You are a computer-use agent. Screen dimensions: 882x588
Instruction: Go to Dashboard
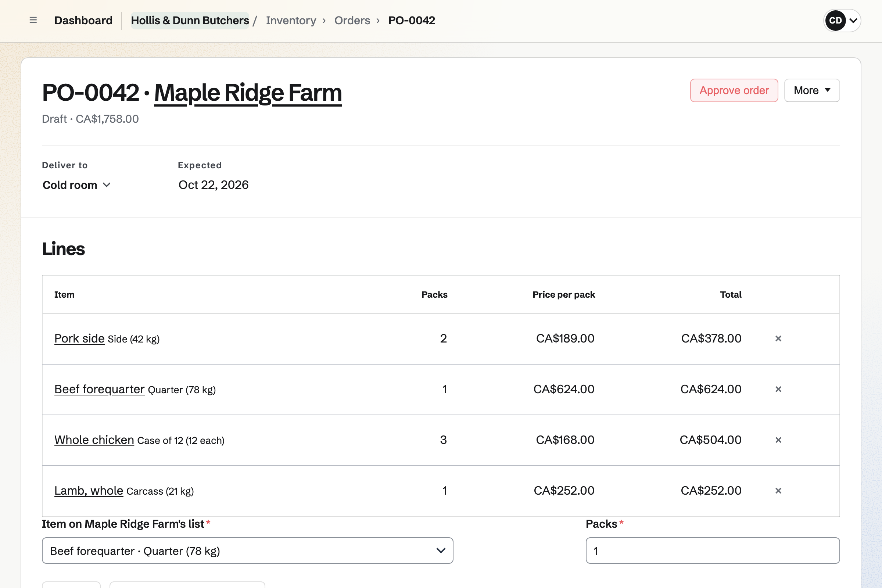(x=83, y=20)
